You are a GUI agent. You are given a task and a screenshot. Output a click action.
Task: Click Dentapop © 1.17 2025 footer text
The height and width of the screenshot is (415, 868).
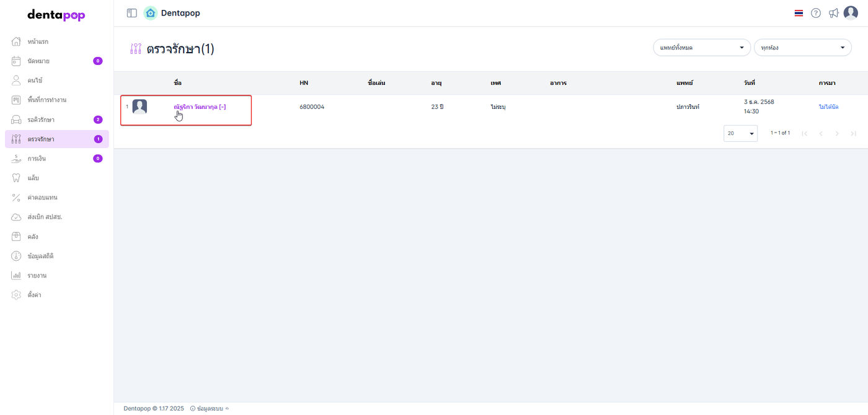click(154, 408)
